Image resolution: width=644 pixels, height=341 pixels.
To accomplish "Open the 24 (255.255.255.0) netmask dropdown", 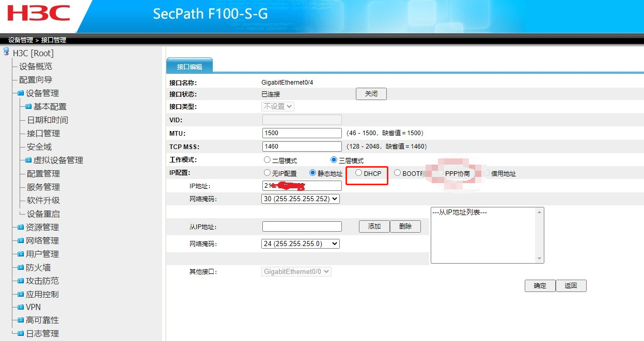I will 301,243.
